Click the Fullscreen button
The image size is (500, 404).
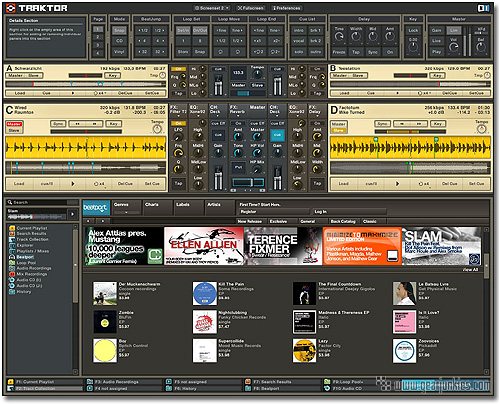pyautogui.click(x=251, y=8)
